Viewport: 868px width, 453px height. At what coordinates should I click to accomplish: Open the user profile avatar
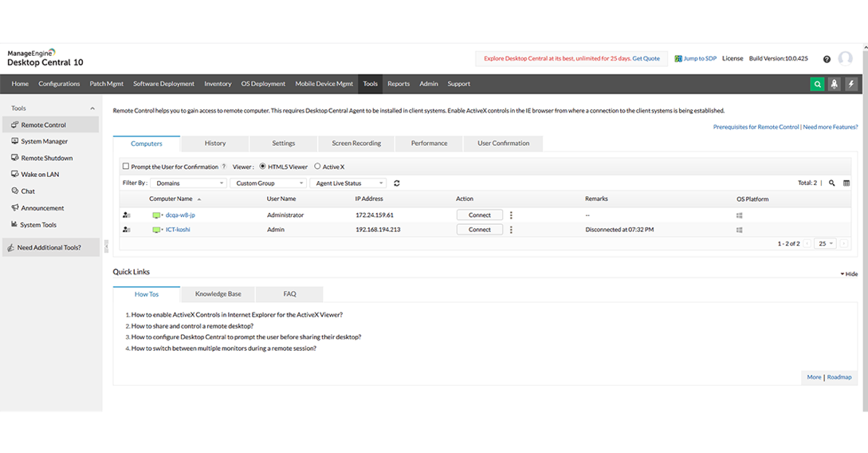[846, 58]
